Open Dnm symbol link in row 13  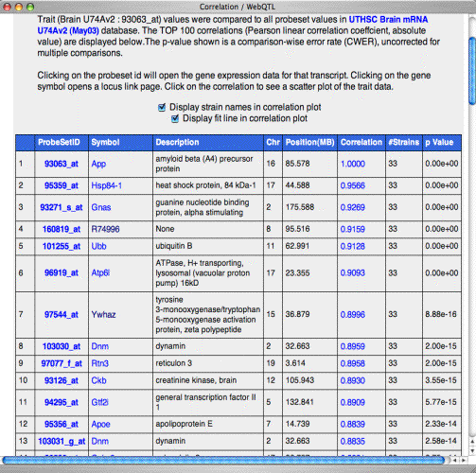99,441
